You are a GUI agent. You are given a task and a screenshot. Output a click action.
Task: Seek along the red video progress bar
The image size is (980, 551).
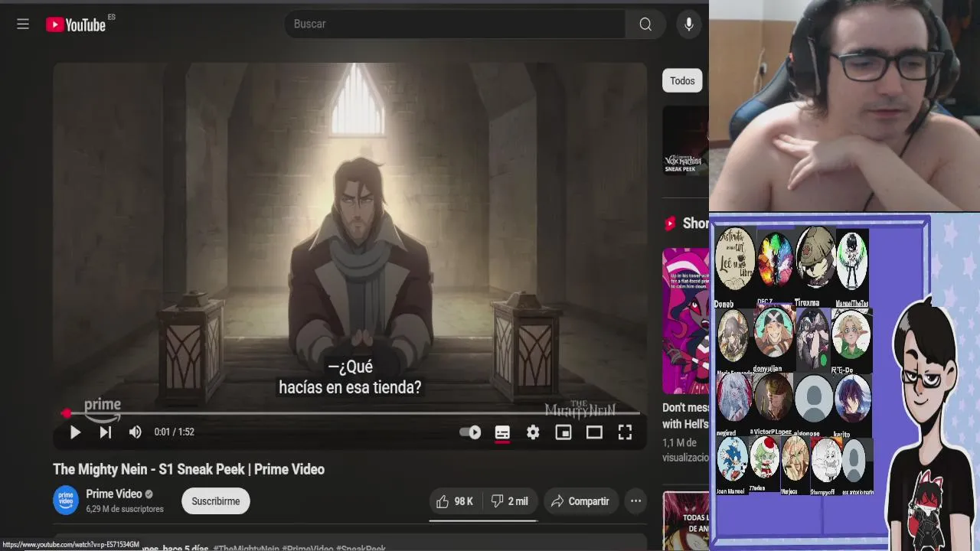coord(351,413)
